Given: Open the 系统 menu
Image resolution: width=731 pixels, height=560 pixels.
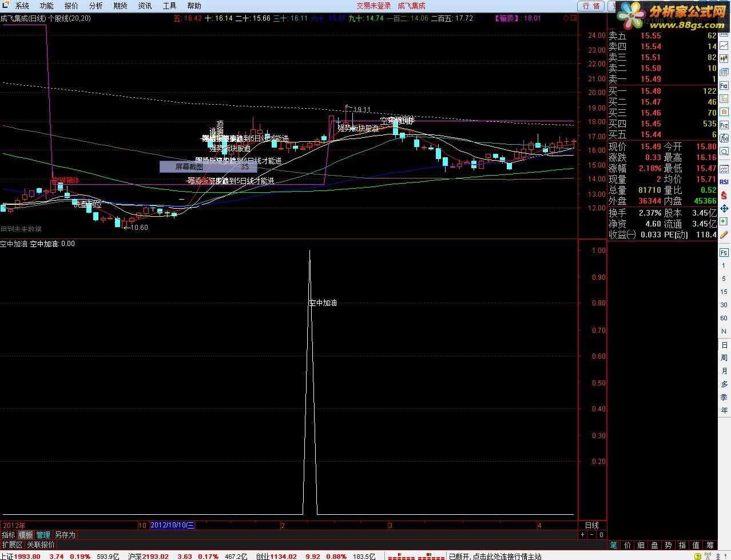Looking at the screenshot, I should pos(22,6).
